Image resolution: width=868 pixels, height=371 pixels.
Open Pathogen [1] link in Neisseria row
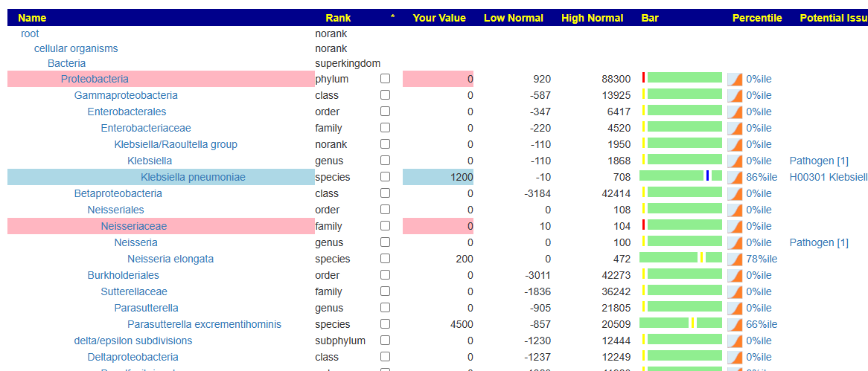819,242
